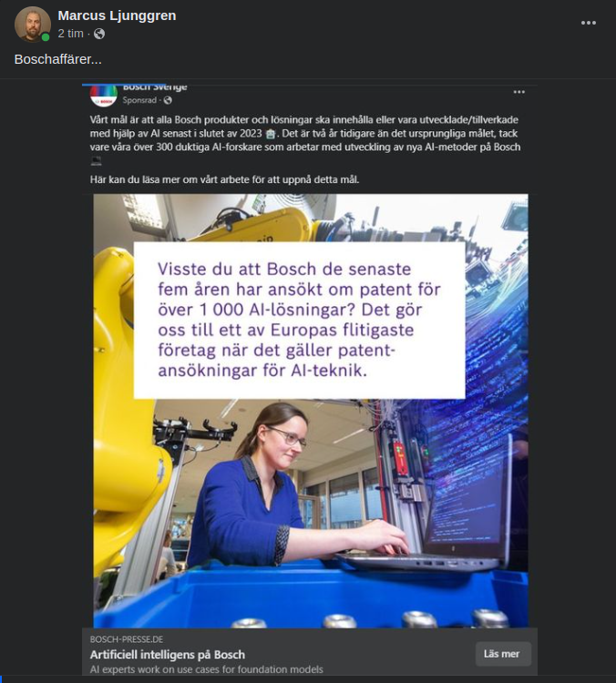Click the Bosch Sverige page name
616x683 pixels.
pos(155,87)
